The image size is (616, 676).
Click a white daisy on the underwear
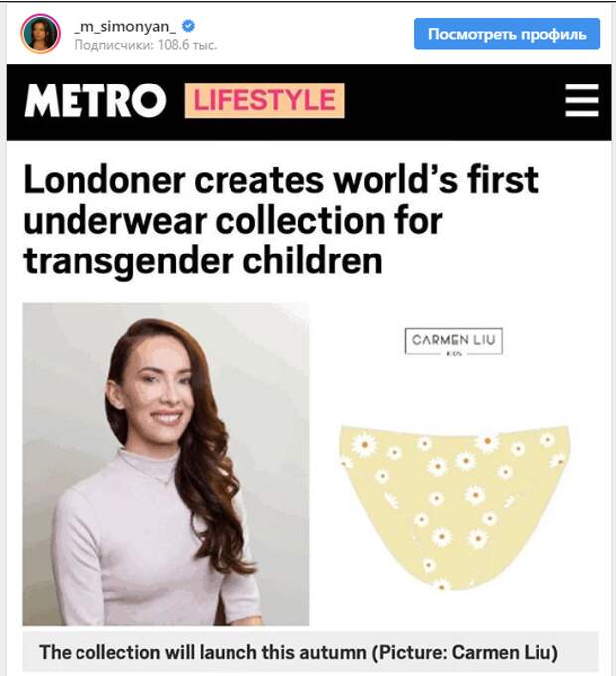[364, 445]
